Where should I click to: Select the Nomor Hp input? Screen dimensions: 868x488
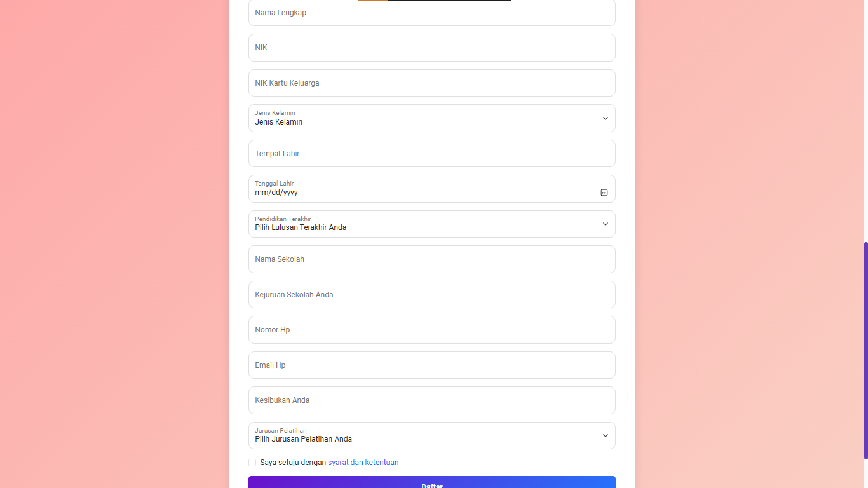coord(431,330)
